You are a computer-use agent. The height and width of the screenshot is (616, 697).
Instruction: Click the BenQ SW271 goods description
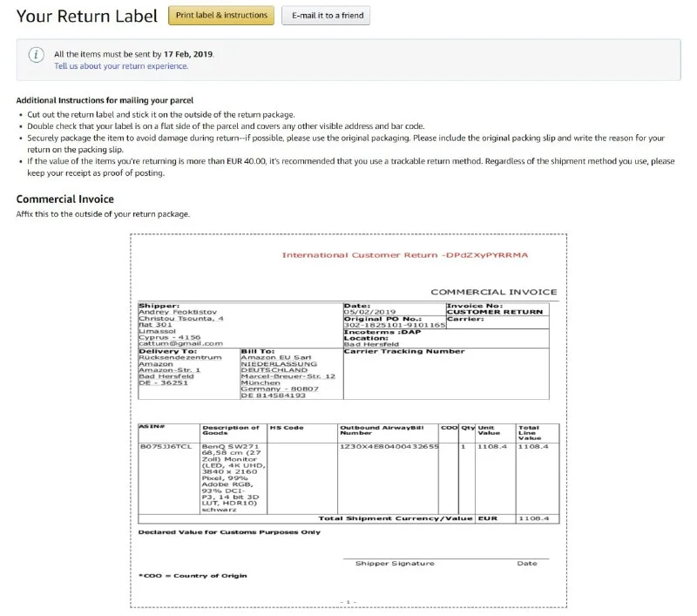point(233,477)
